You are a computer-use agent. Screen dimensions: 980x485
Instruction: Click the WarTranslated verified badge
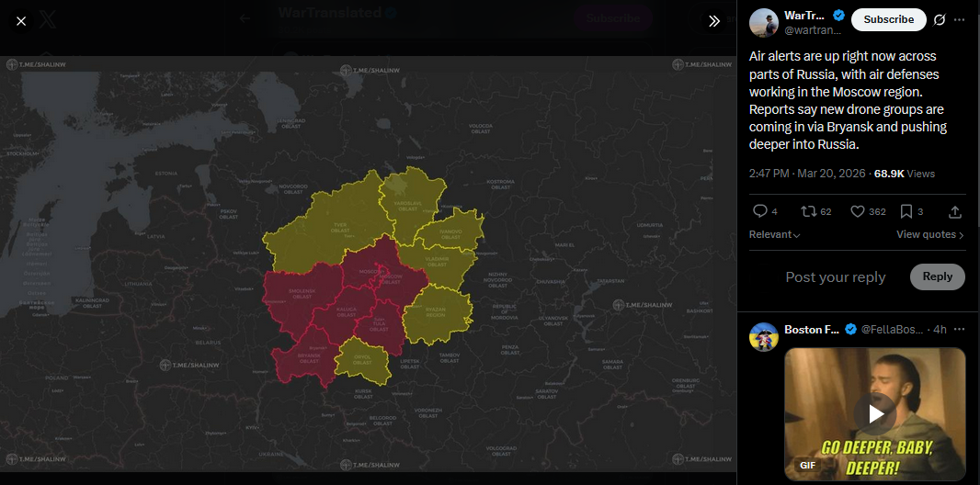(838, 16)
